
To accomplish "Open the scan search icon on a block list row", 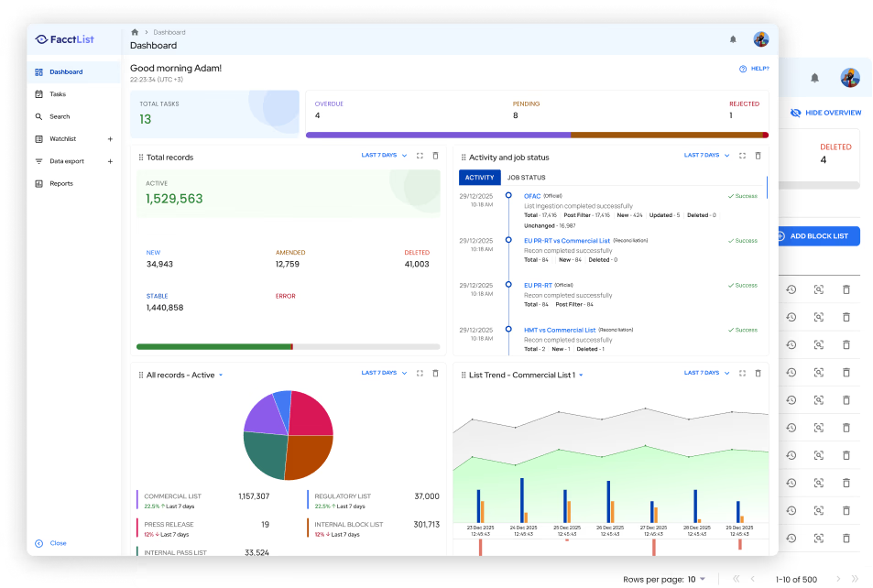I will pyautogui.click(x=818, y=289).
